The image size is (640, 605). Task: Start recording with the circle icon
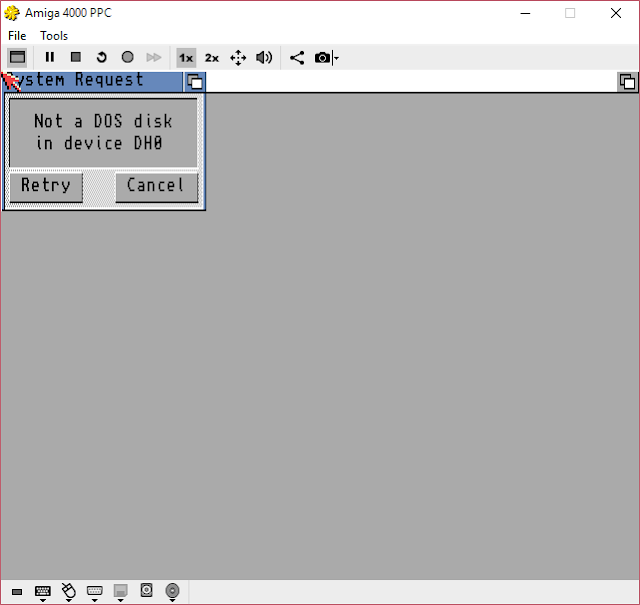(127, 57)
